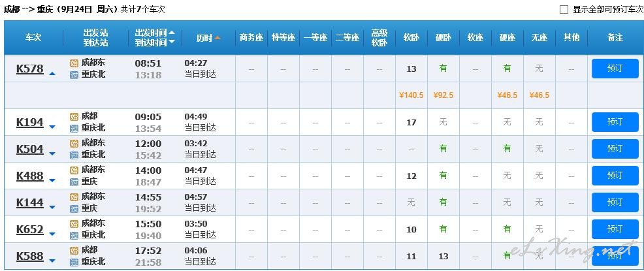
Task: Click the 始 icon in the K504 row
Action: 74,143
